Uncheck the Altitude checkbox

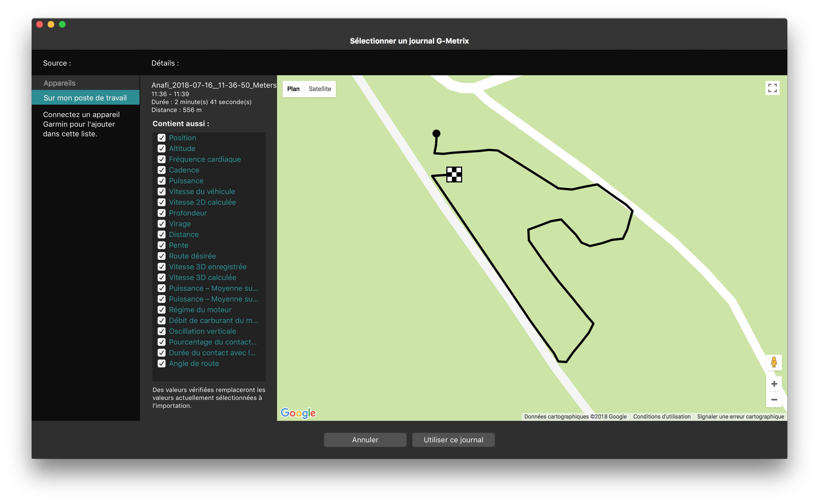[x=161, y=148]
